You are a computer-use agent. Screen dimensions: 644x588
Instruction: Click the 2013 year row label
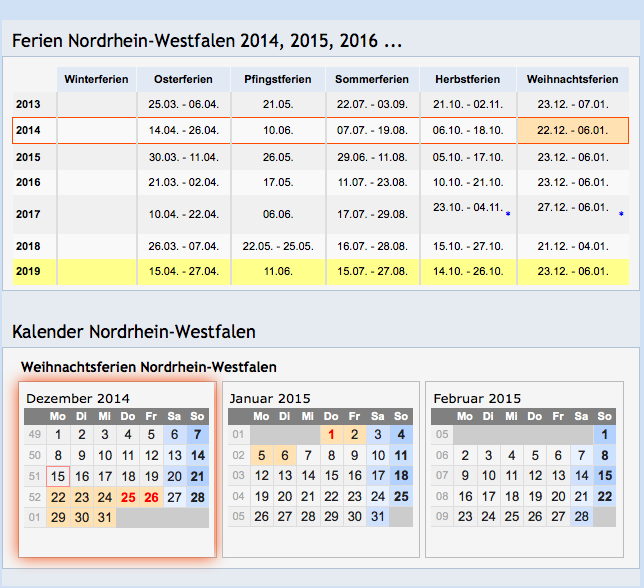click(28, 104)
